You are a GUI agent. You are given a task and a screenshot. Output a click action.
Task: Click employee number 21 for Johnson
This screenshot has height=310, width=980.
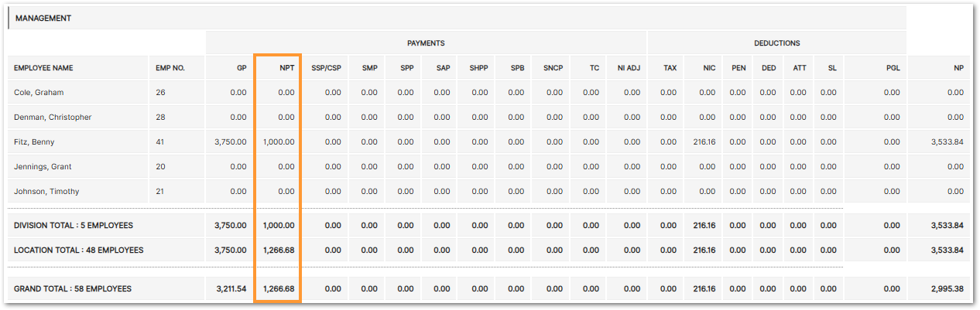click(x=160, y=192)
